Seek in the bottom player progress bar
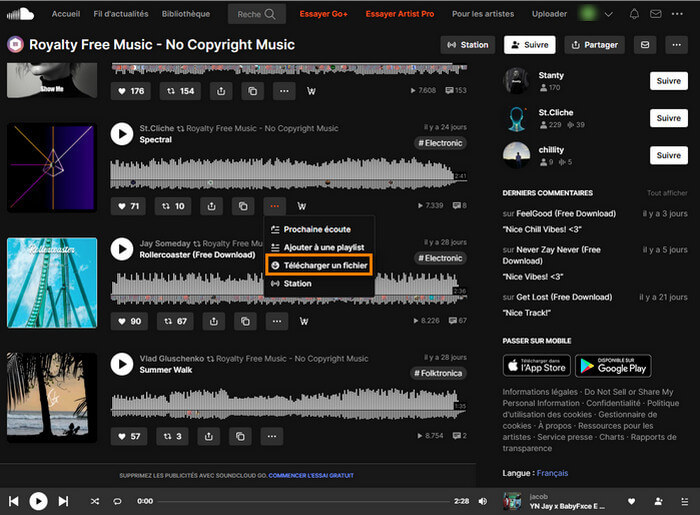 pos(300,501)
